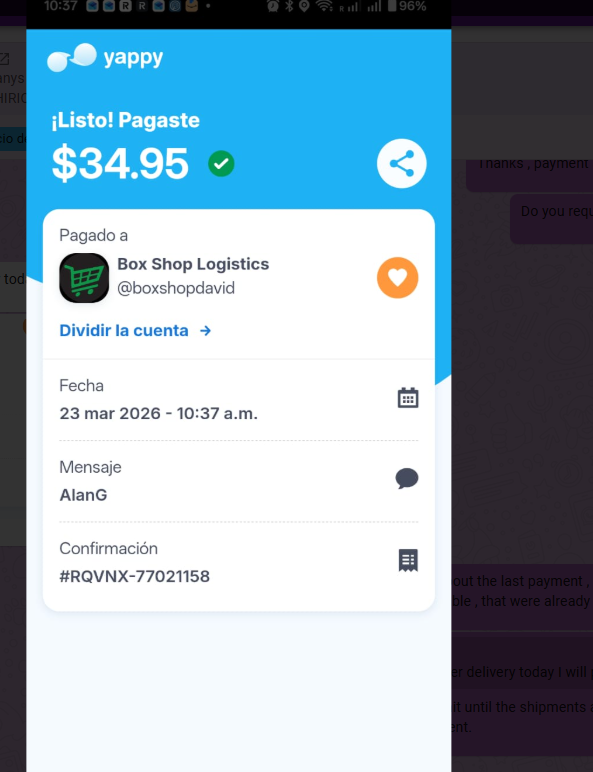This screenshot has height=772, width=593.
Task: Click the $34.95 amount text
Action: 120,163
